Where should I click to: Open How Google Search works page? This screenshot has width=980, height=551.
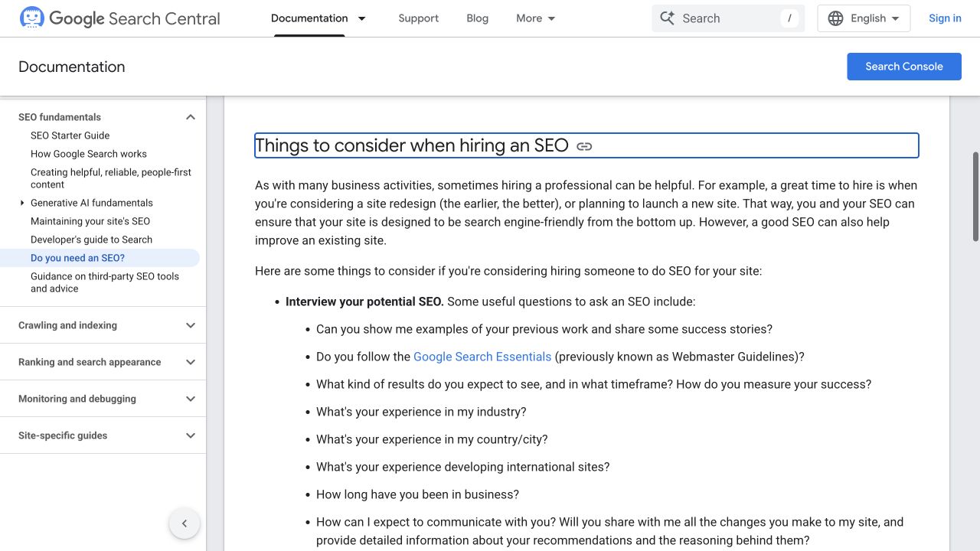(x=89, y=154)
